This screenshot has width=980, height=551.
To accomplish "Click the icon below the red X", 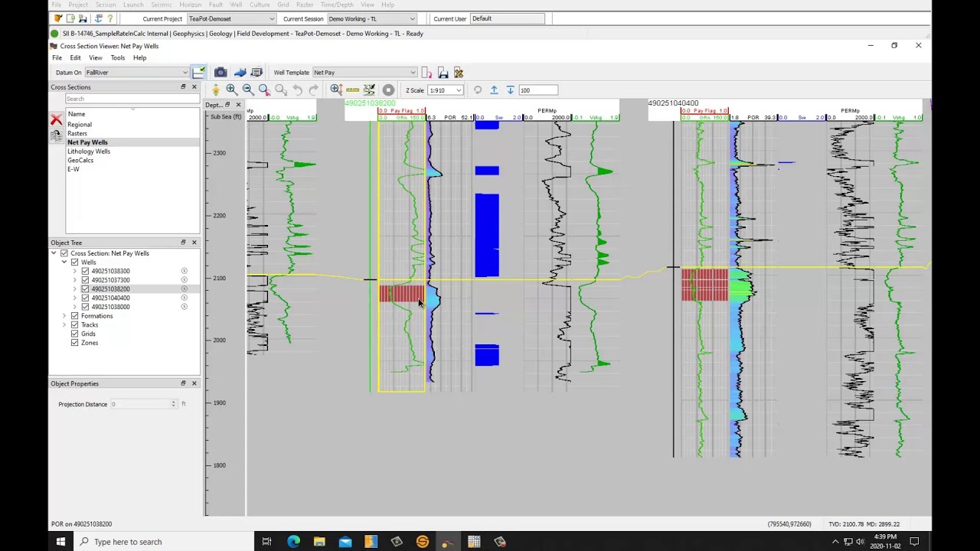I will [56, 135].
